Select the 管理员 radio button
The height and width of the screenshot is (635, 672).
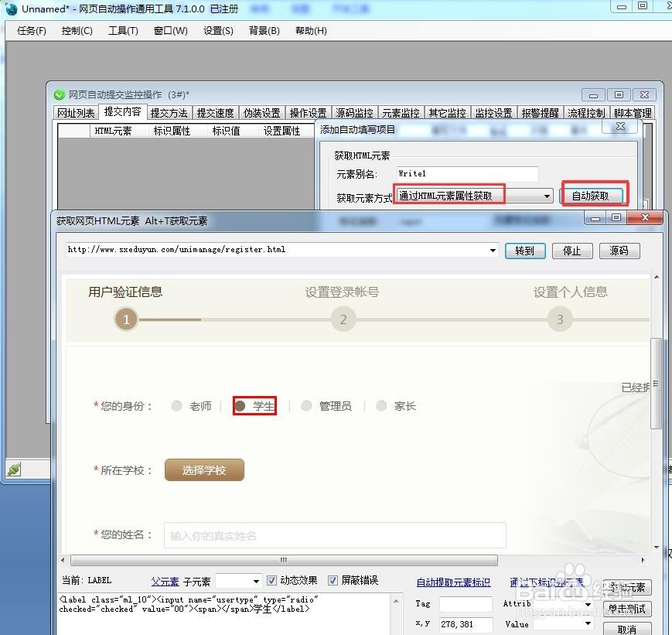point(306,405)
